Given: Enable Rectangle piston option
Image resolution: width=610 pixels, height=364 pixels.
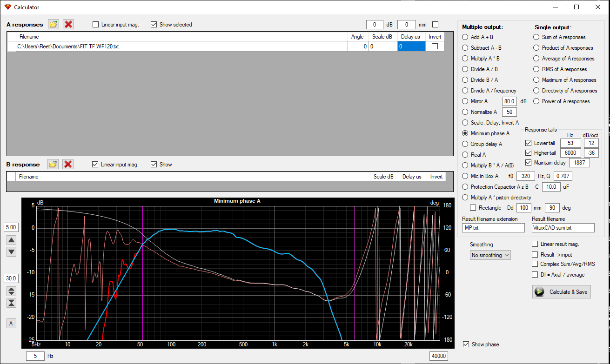Looking at the screenshot, I should click(x=473, y=208).
